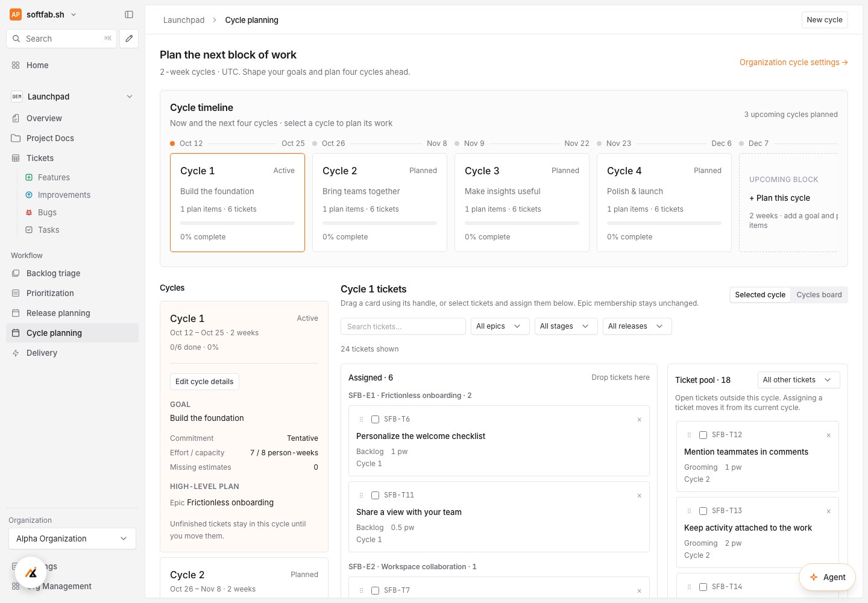The height and width of the screenshot is (603, 868).
Task: Remove ticket SFB-T6 with its X icon
Action: click(x=640, y=420)
